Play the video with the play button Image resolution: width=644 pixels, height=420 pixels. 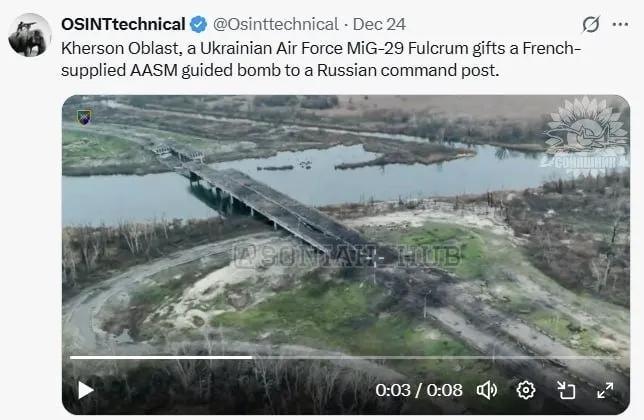click(x=85, y=390)
